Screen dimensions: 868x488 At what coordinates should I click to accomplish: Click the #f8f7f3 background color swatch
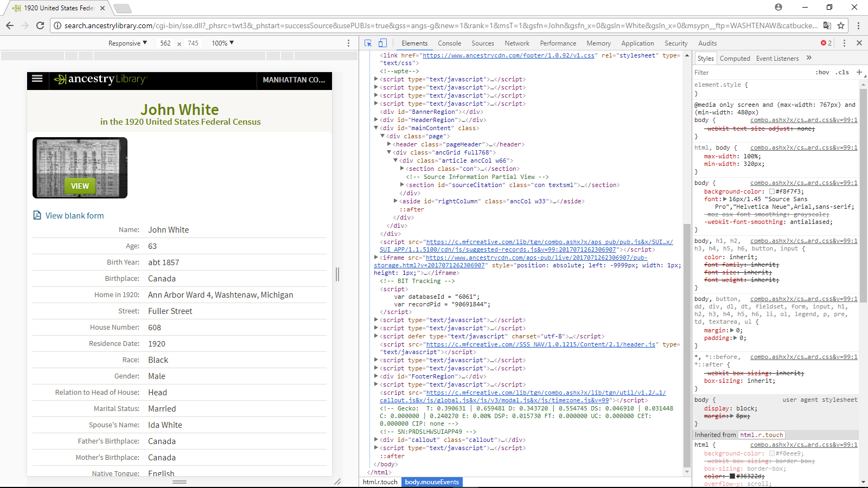pos(772,191)
